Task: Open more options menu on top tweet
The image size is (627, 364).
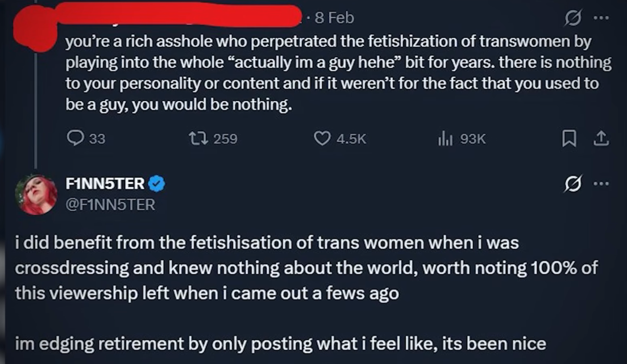Action: (601, 18)
